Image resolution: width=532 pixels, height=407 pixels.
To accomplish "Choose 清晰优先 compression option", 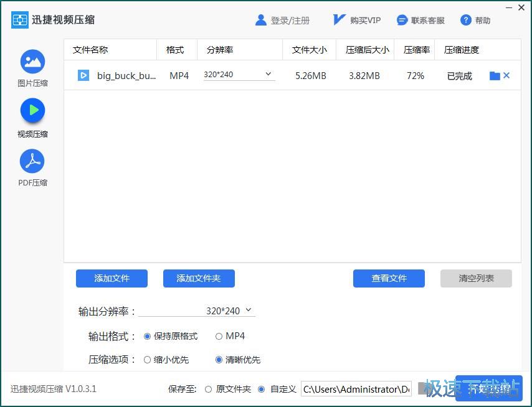I will (x=238, y=360).
